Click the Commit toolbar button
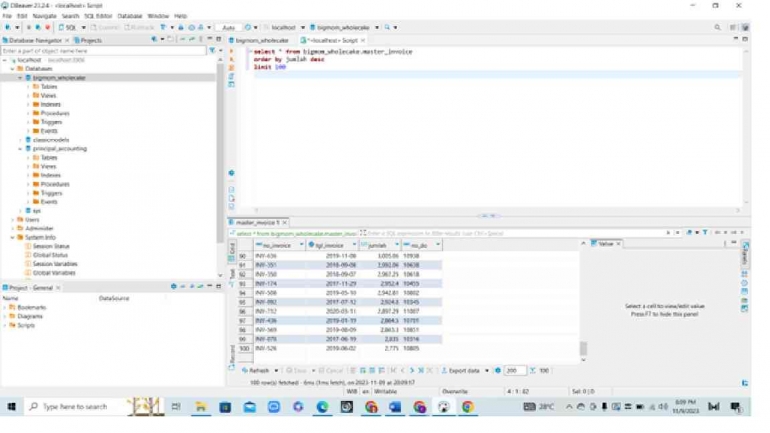This screenshot has width=770, height=433. 105,27
